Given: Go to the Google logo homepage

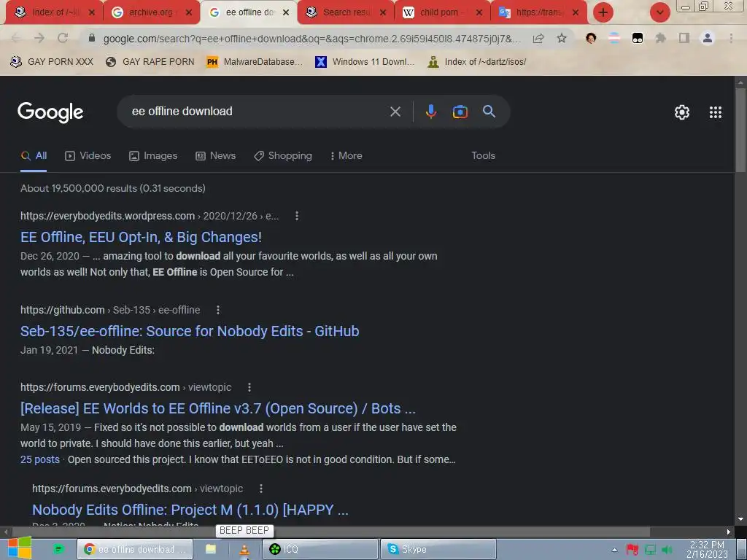Looking at the screenshot, I should coord(50,112).
